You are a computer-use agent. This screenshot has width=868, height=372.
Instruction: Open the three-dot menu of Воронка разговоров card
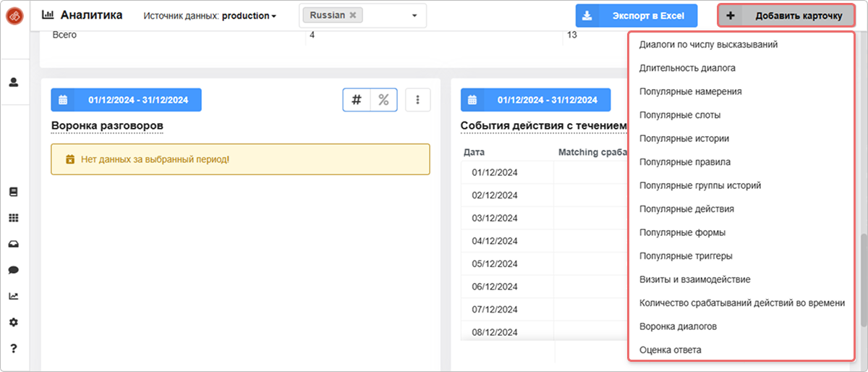pos(418,100)
